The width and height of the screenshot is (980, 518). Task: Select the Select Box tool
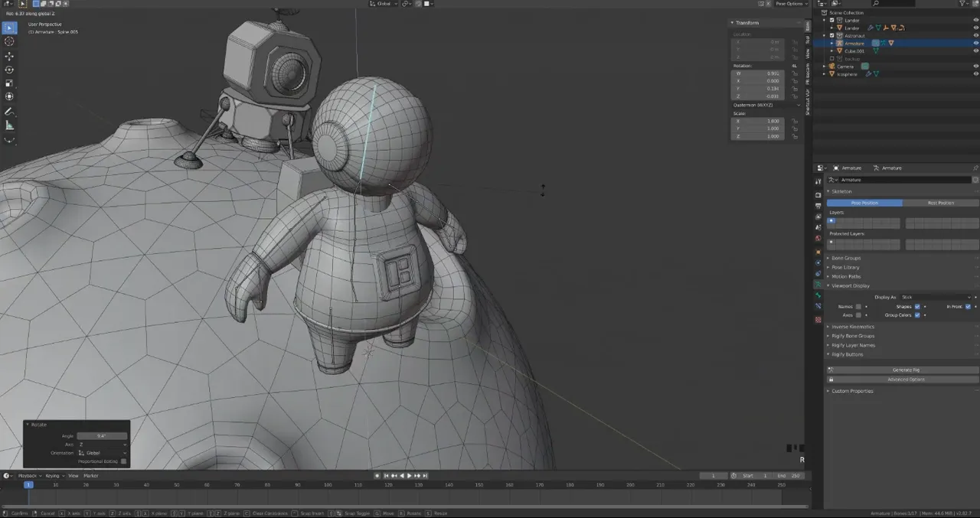click(9, 28)
